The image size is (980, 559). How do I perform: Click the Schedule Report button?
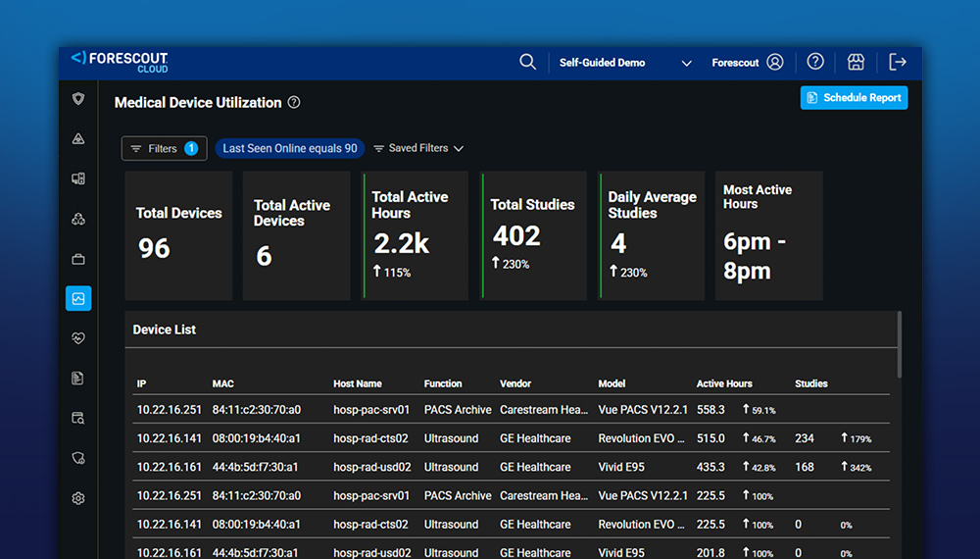coord(854,97)
